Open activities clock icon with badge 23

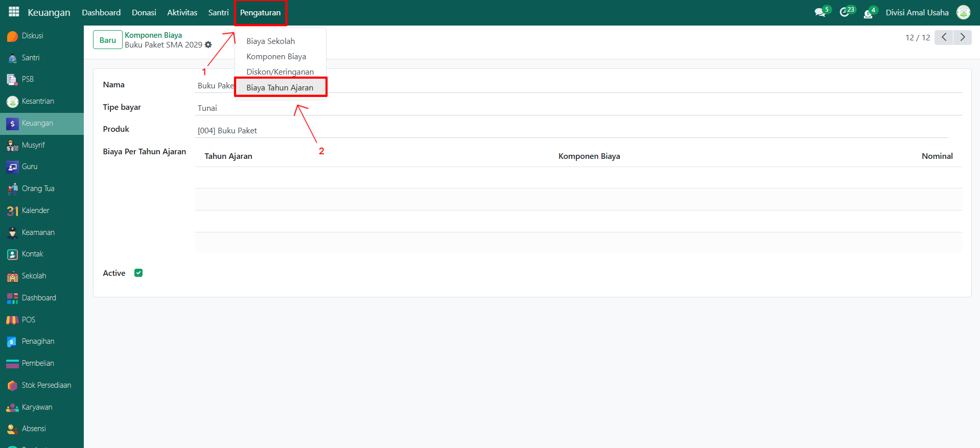845,12
